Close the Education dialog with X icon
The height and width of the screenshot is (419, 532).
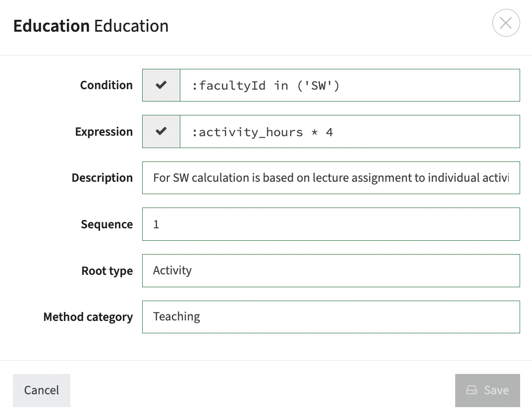[x=506, y=23]
